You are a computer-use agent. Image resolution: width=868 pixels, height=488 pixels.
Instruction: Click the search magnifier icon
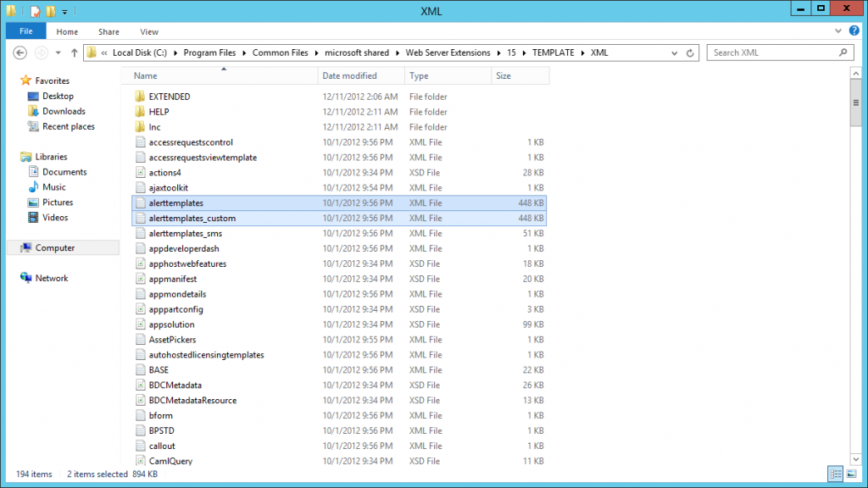[843, 53]
